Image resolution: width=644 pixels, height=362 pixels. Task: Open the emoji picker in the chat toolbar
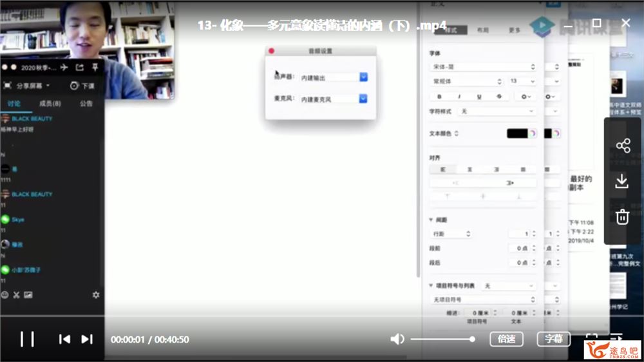point(5,294)
